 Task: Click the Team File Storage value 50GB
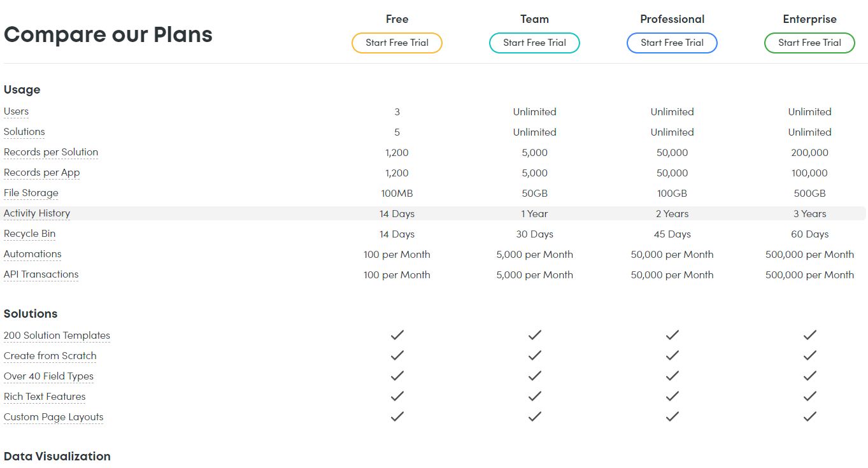[x=534, y=194]
